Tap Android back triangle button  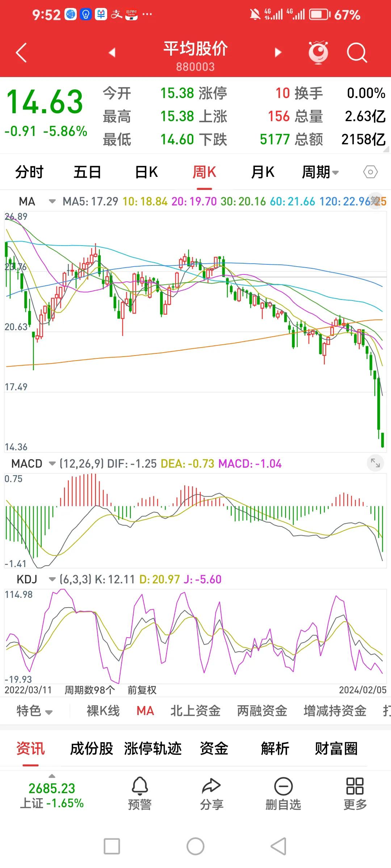279,846
